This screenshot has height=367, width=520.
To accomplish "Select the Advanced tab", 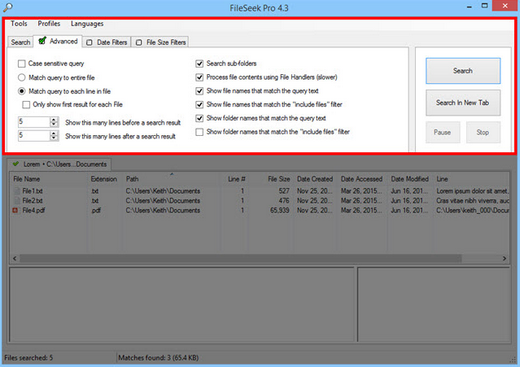I will tap(58, 41).
